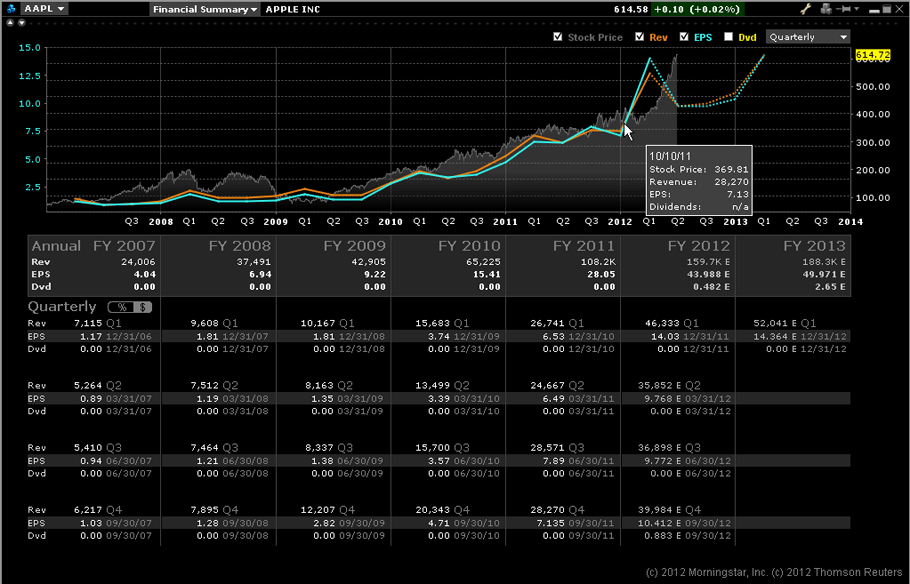Click the Quarterly section heading
Viewport: 910px width, 584px height.
pos(62,307)
